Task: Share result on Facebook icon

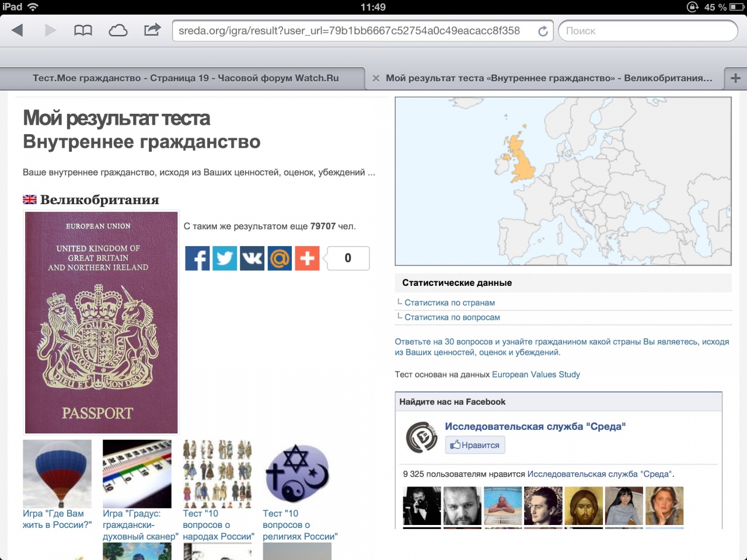Action: coord(197,258)
